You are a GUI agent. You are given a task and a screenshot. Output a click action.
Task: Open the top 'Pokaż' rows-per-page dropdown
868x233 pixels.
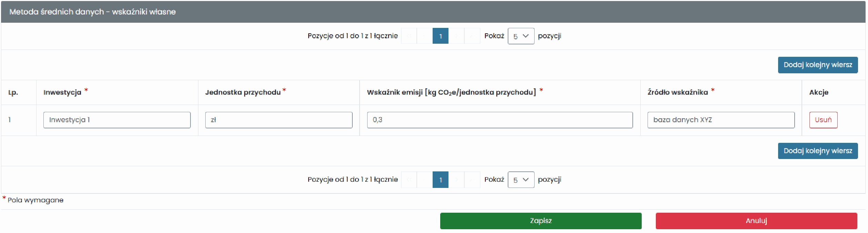pos(521,36)
